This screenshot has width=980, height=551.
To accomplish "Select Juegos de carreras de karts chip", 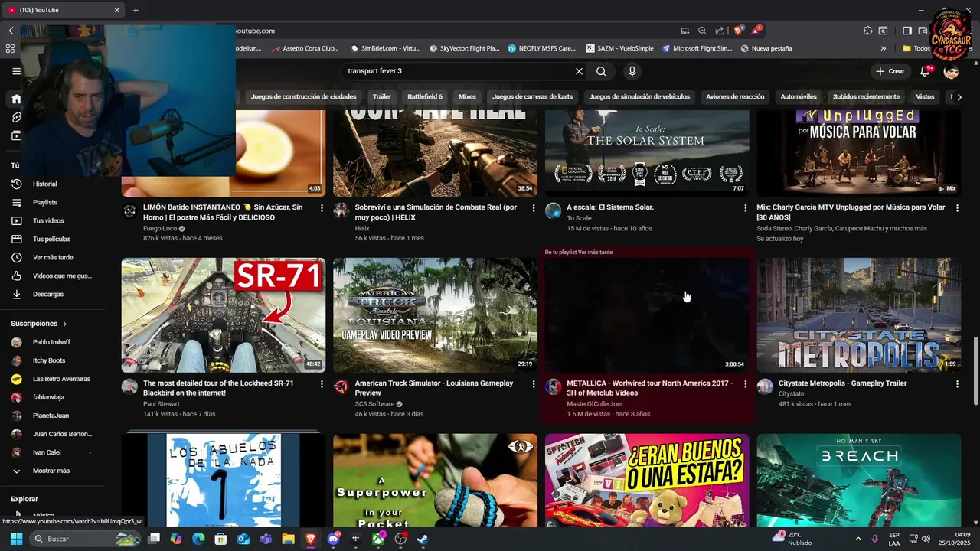I will point(533,97).
